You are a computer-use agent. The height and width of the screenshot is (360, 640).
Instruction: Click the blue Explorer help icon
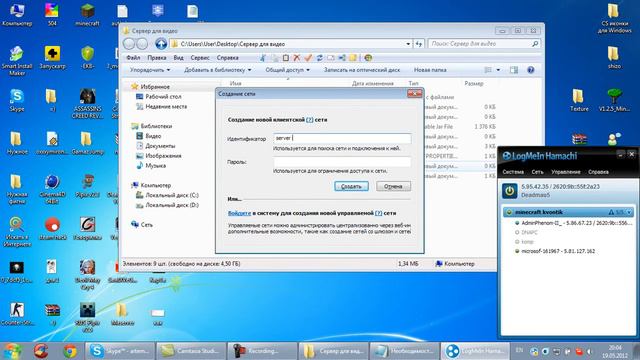click(531, 70)
